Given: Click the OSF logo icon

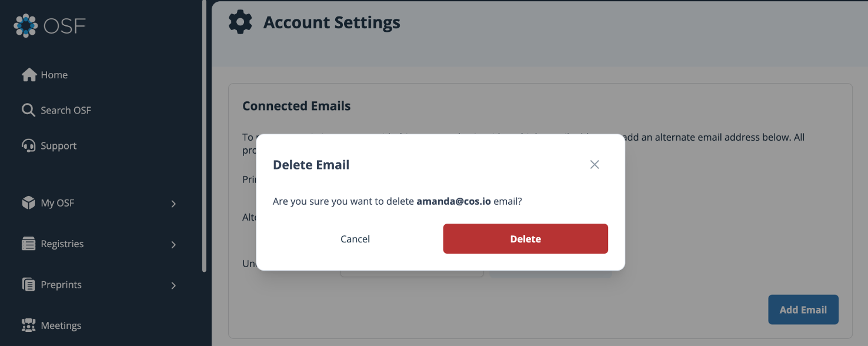Looking at the screenshot, I should (x=26, y=26).
